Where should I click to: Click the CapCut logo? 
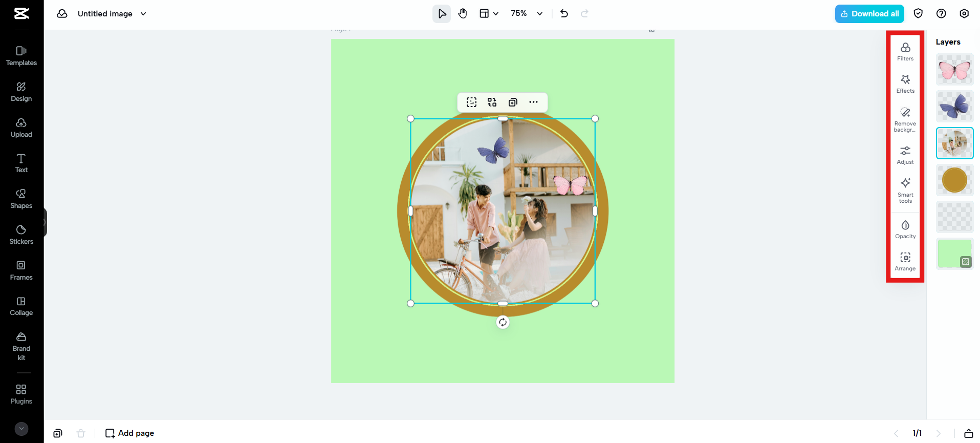coord(21,13)
